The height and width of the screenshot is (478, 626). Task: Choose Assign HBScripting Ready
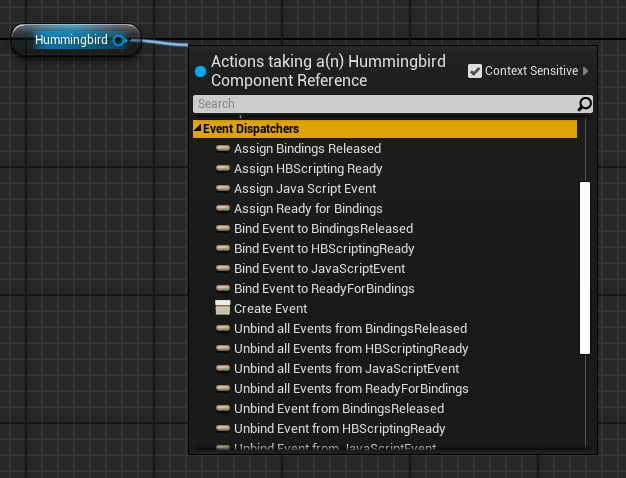coord(308,169)
